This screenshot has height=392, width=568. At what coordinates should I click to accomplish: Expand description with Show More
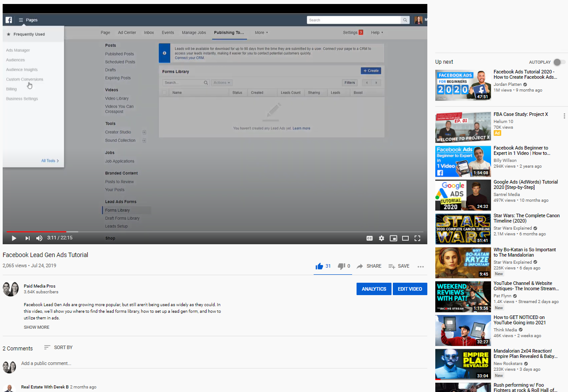pyautogui.click(x=37, y=327)
